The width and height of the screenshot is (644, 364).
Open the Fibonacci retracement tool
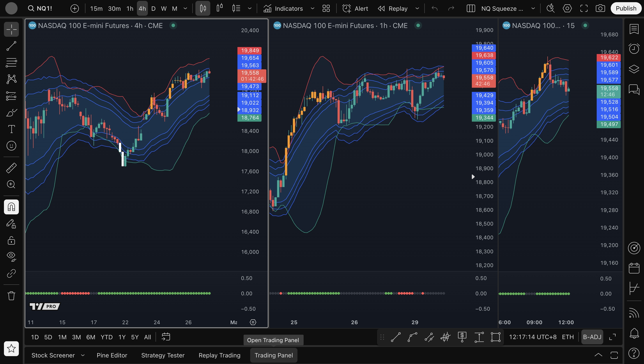coord(11,63)
